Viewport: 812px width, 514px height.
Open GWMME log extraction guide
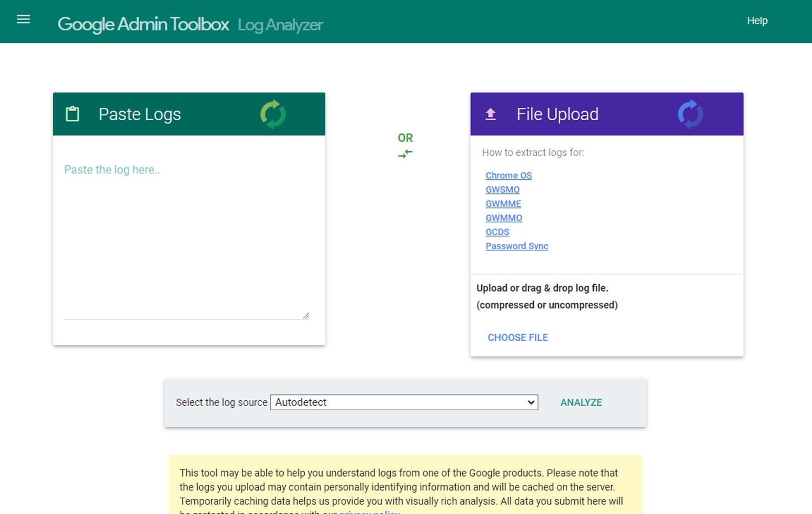[503, 204]
